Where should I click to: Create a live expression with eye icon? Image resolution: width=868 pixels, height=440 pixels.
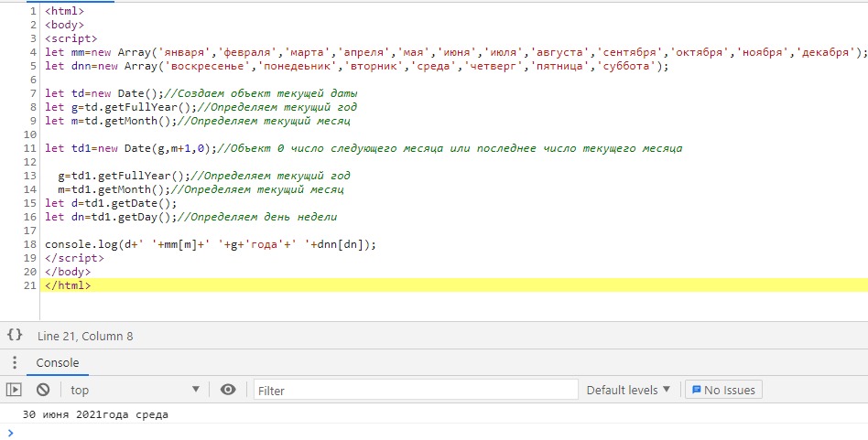click(x=228, y=390)
